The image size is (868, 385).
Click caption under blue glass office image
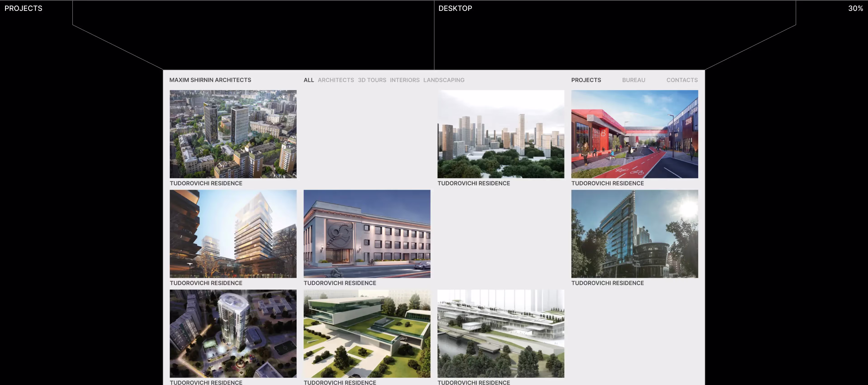(x=607, y=283)
